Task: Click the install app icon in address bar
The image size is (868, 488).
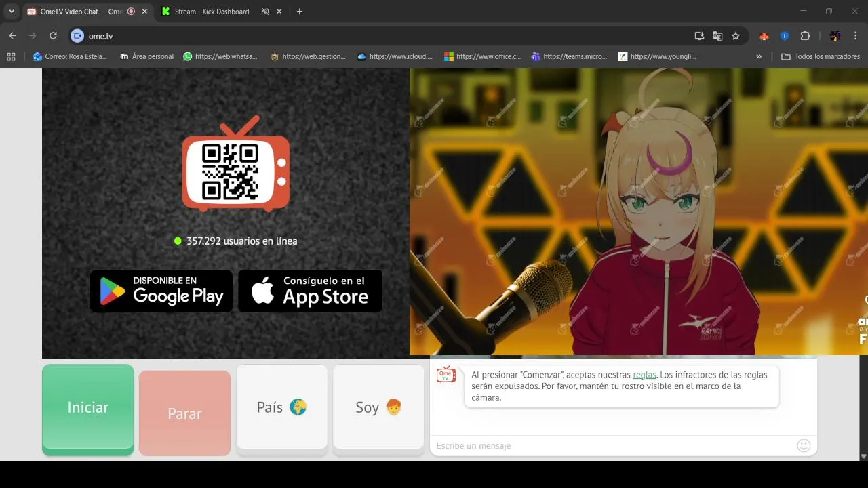Action: 699,36
